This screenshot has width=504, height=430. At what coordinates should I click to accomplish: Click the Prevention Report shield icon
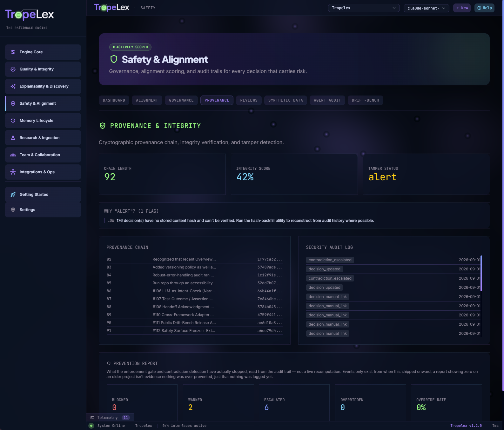coord(109,363)
